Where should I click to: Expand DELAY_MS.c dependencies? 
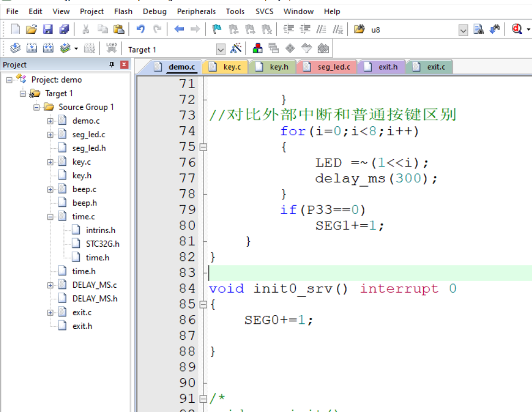50,285
